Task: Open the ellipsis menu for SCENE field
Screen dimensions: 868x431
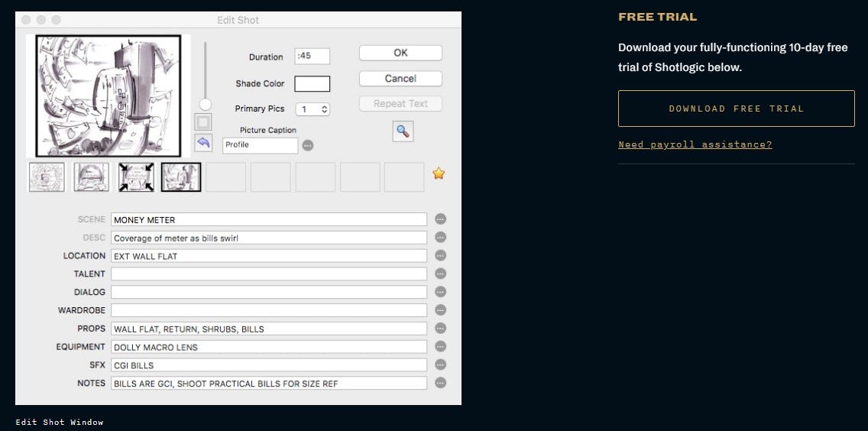Action: coord(440,219)
